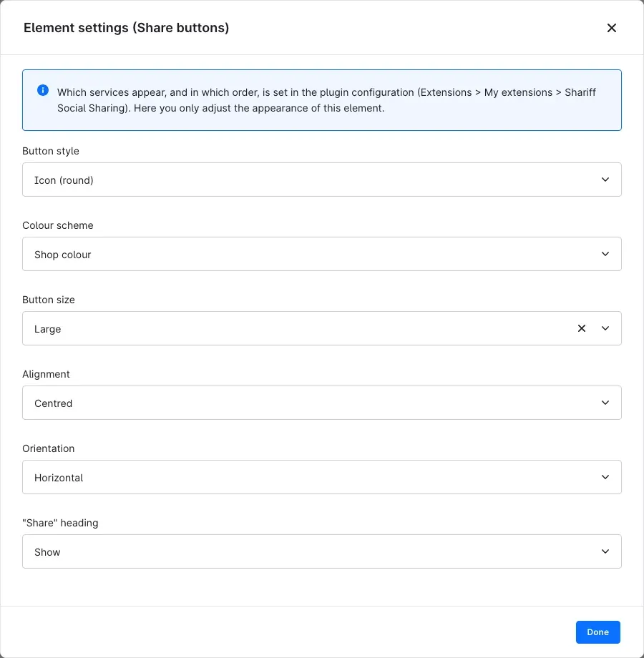Click "Share" heading chevron arrow
This screenshot has height=658, width=644.
(x=605, y=551)
